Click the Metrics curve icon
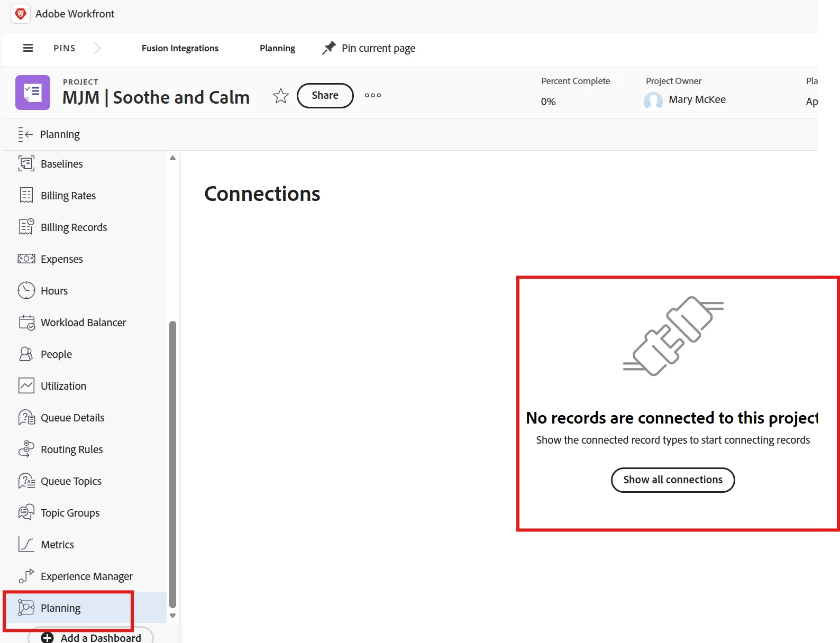 26,544
